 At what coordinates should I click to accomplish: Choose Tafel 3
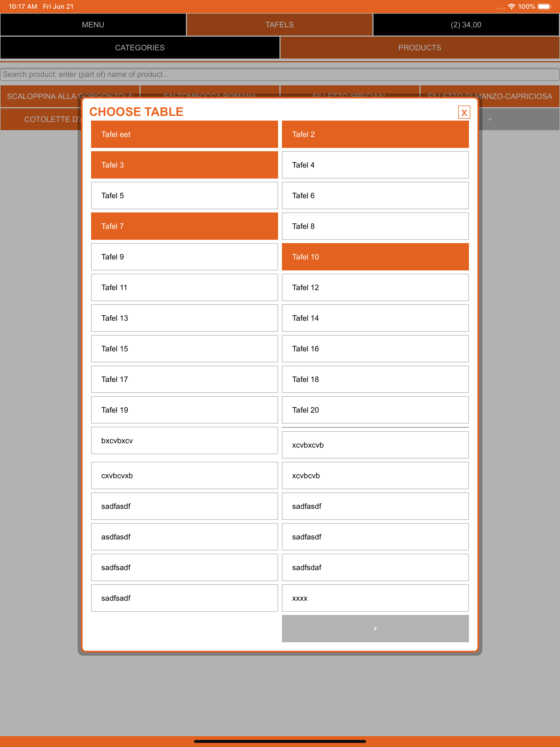[x=184, y=165]
